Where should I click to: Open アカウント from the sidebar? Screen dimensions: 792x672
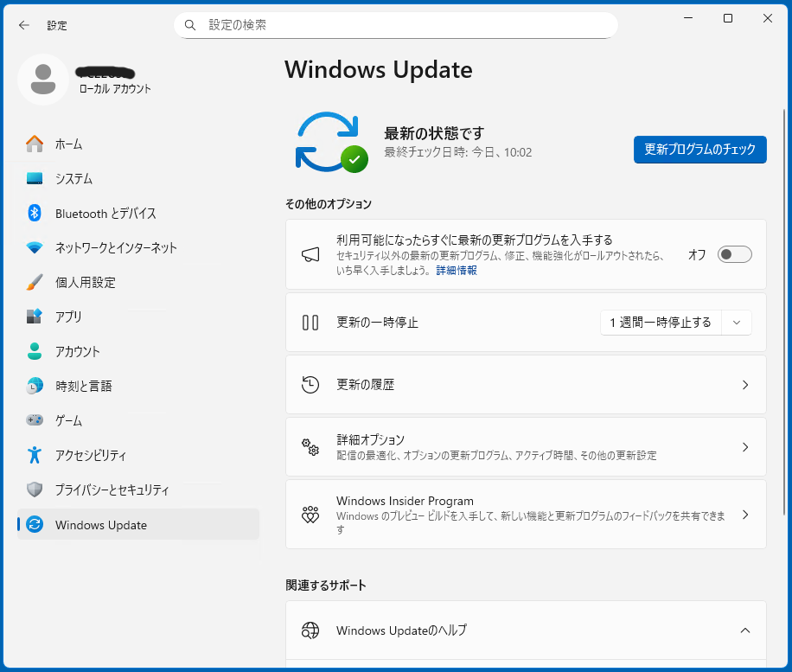(x=78, y=351)
